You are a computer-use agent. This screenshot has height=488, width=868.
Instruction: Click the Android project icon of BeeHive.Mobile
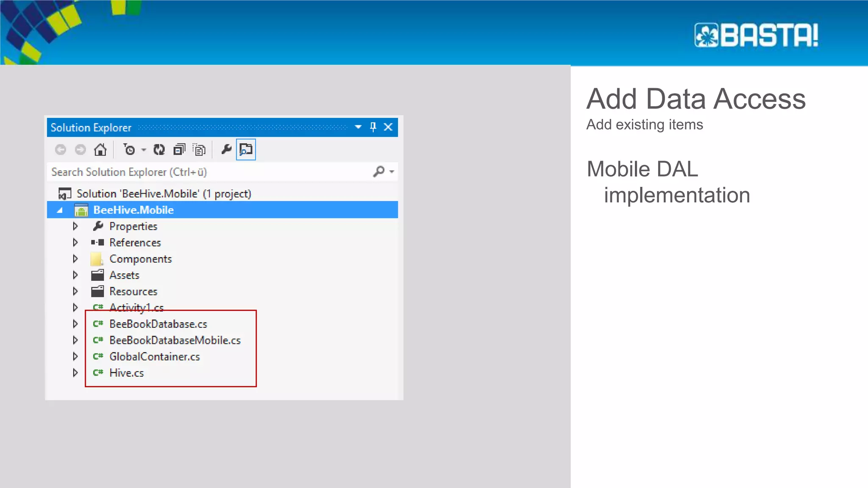(x=81, y=210)
